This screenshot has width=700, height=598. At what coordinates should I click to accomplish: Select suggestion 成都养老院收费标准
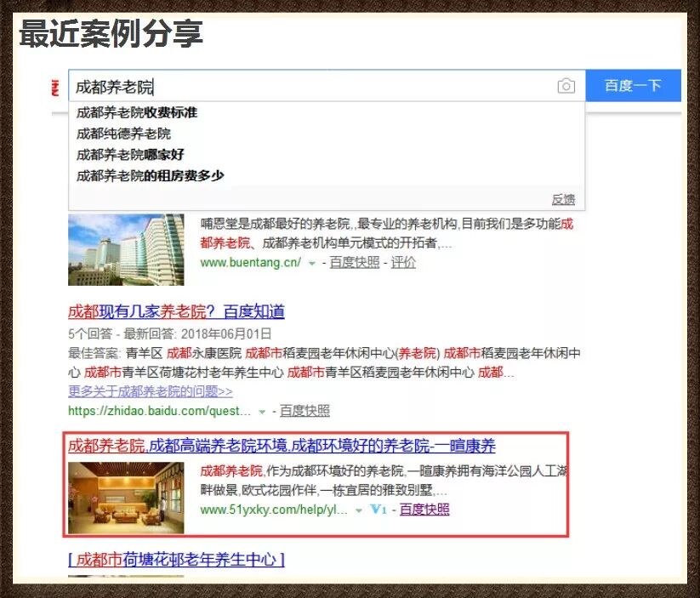137,112
